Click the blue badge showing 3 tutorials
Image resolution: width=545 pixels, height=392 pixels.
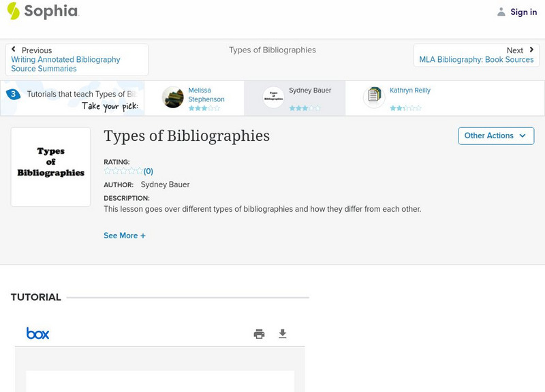pos(15,94)
